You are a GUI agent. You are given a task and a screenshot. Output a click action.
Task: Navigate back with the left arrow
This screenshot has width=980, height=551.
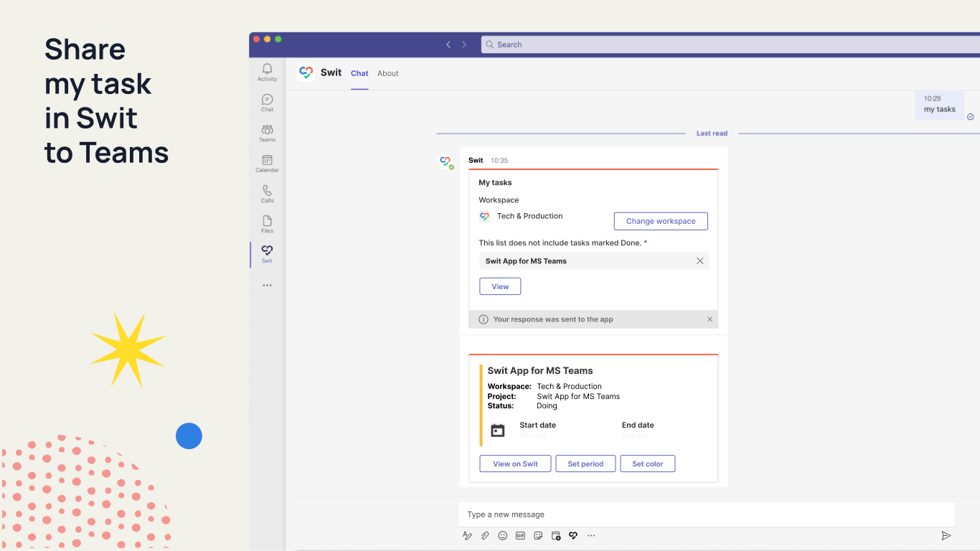[448, 44]
